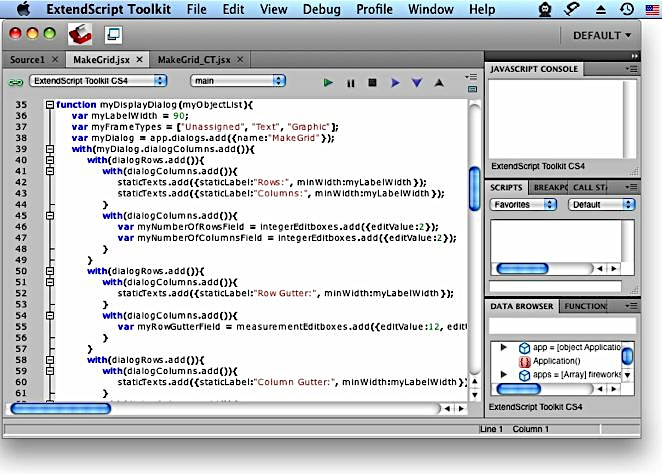Step over with the blue right arrow
This screenshot has height=474, width=662.
395,83
